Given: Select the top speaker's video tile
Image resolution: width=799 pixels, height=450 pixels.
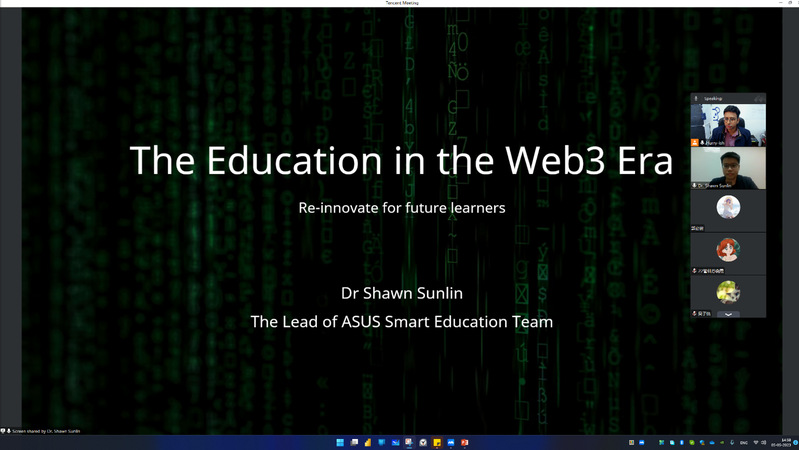Looking at the screenshot, I should [x=728, y=124].
